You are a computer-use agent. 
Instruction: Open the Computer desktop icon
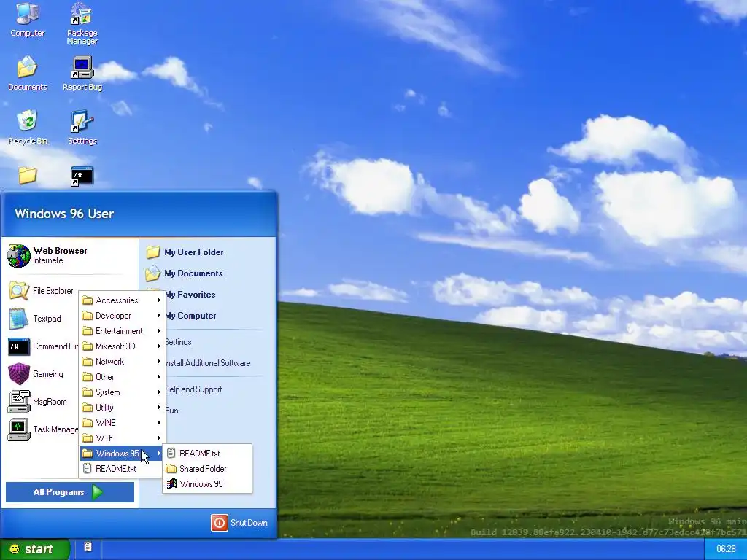[28, 19]
